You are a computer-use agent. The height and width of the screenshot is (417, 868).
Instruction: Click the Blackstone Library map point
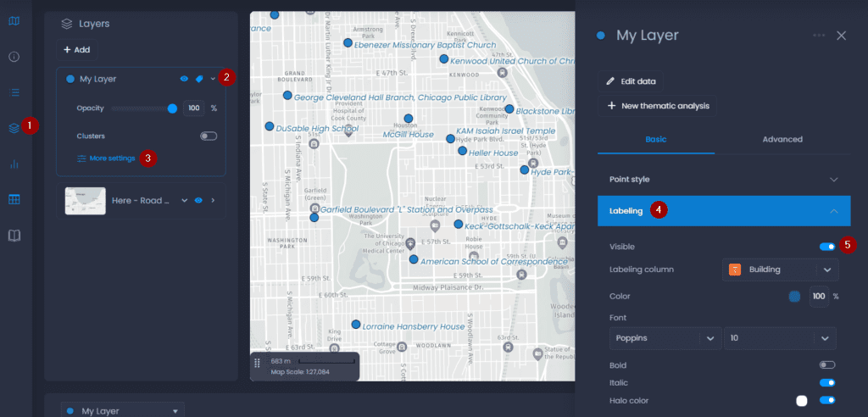[509, 109]
